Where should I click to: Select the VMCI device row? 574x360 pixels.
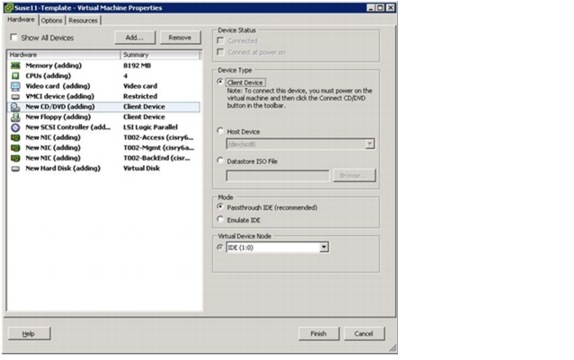pos(104,97)
